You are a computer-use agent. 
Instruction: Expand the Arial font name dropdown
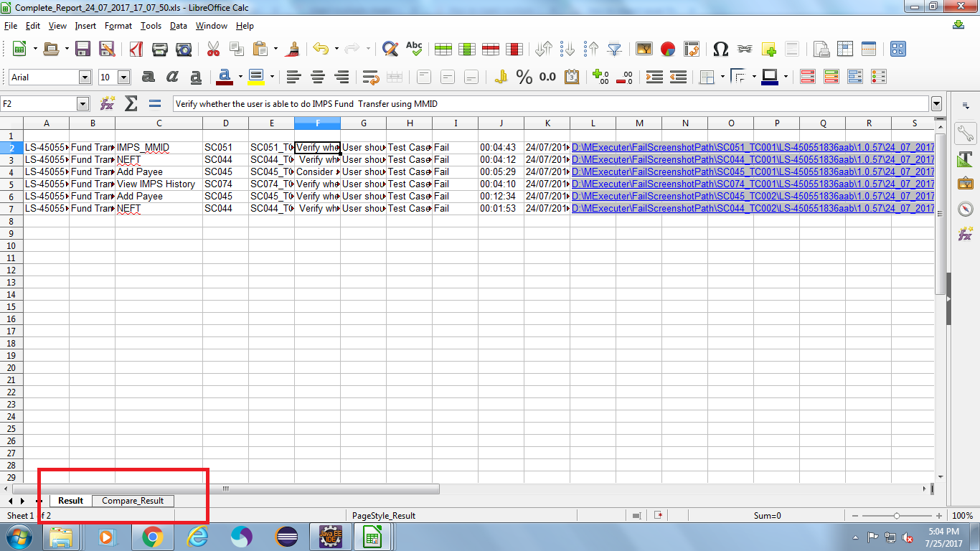[85, 77]
